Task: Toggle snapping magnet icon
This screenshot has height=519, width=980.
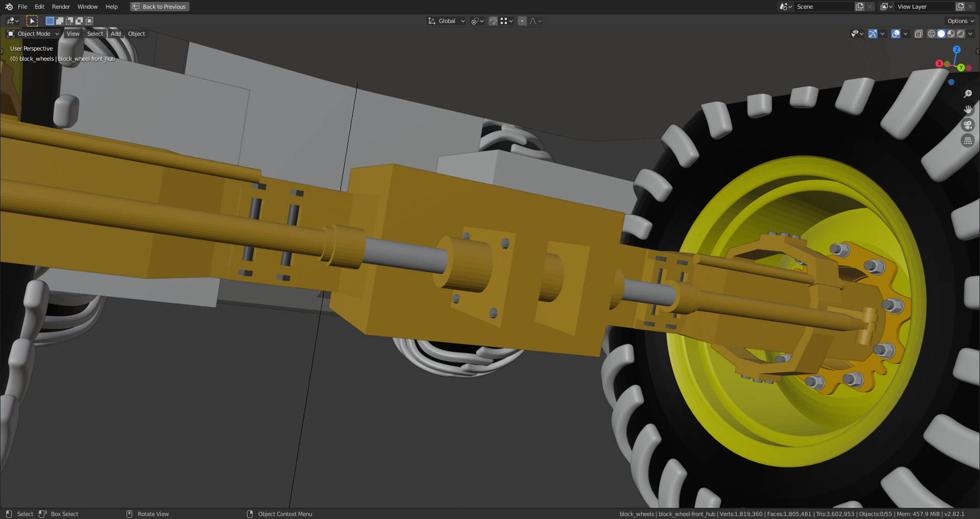Action: click(x=493, y=21)
